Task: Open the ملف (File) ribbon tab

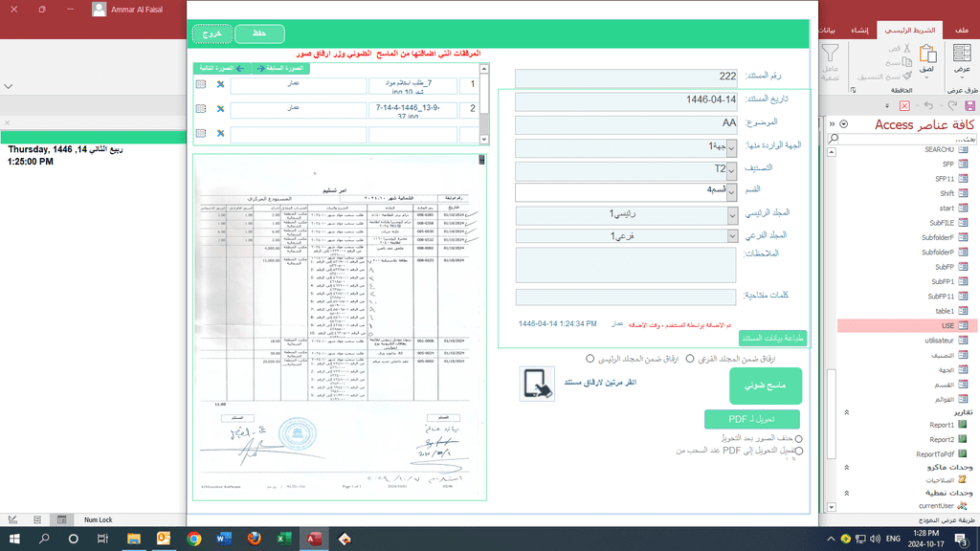Action: point(961,30)
